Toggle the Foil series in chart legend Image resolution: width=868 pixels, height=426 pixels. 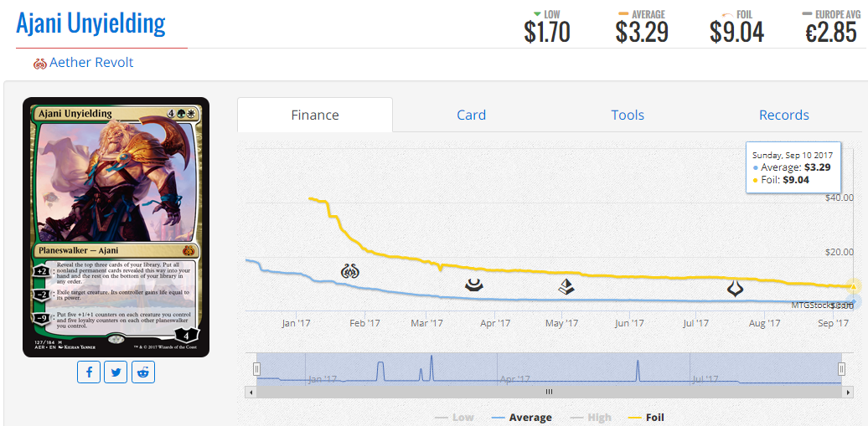point(646,417)
